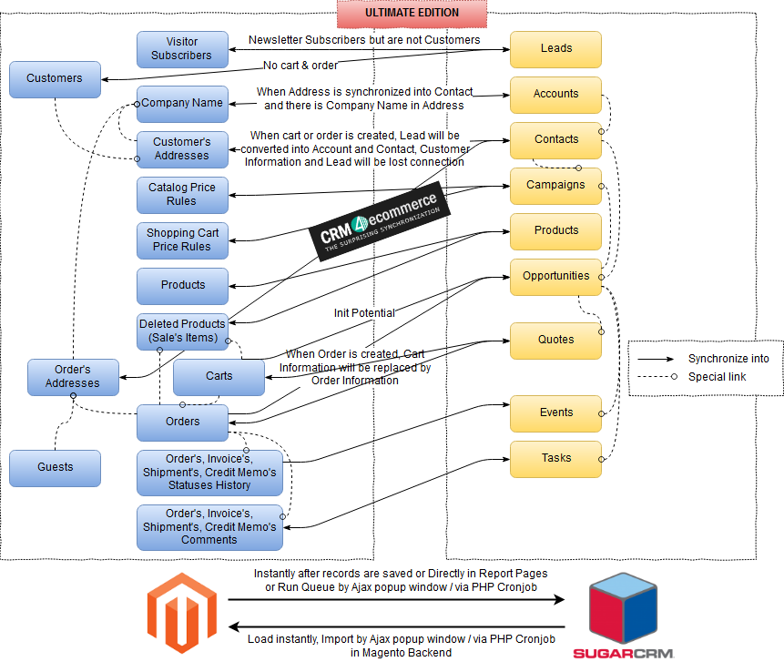The width and height of the screenshot is (784, 672).
Task: Click 'When cart or order is created' note
Action: [354, 148]
